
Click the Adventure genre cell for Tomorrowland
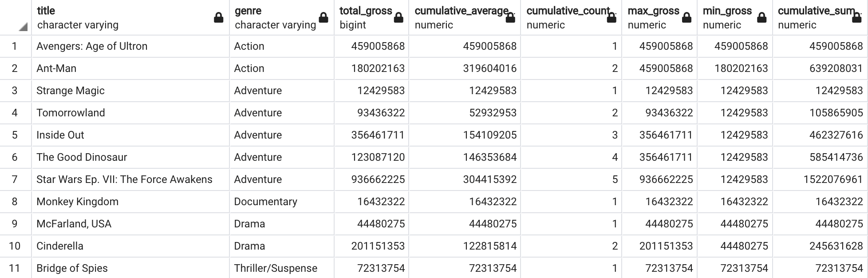(282, 113)
